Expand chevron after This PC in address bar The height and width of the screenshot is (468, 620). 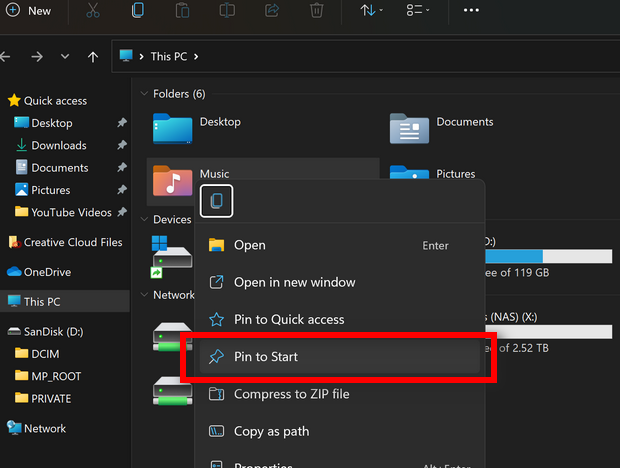(196, 57)
